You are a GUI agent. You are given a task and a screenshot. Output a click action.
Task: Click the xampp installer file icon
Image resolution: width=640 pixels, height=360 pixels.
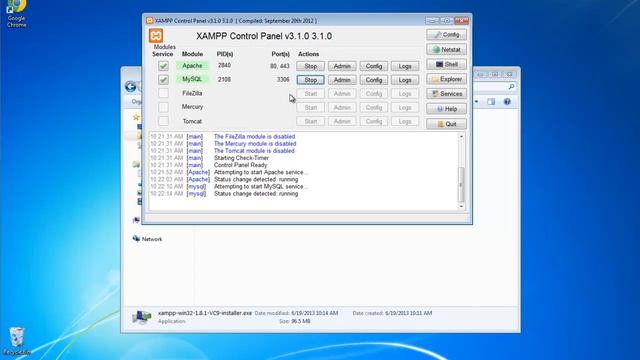(x=142, y=317)
